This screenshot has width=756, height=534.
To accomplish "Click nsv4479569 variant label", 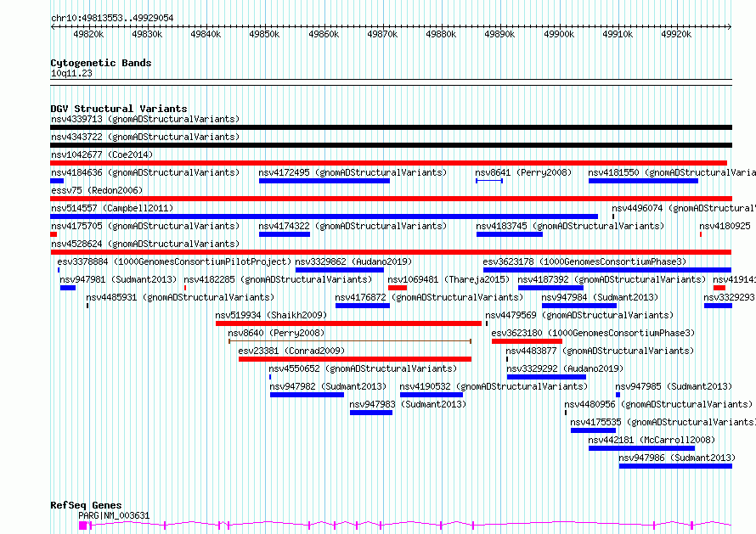I will coord(579,315).
